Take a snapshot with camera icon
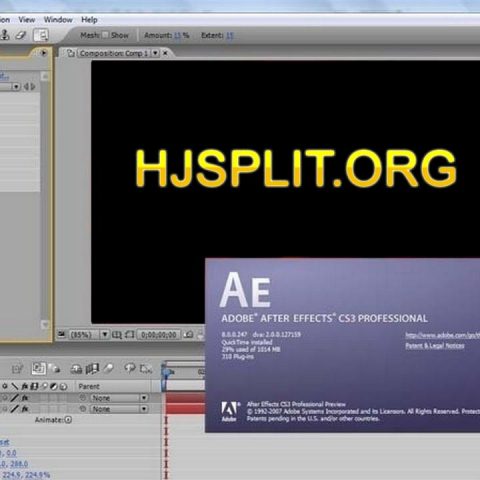The width and height of the screenshot is (480, 480). click(189, 334)
